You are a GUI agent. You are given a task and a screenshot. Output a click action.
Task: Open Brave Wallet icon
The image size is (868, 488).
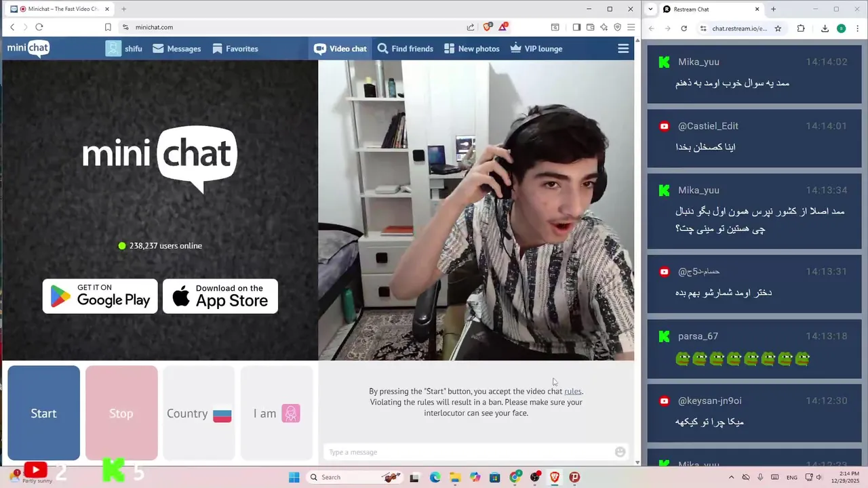pyautogui.click(x=591, y=27)
